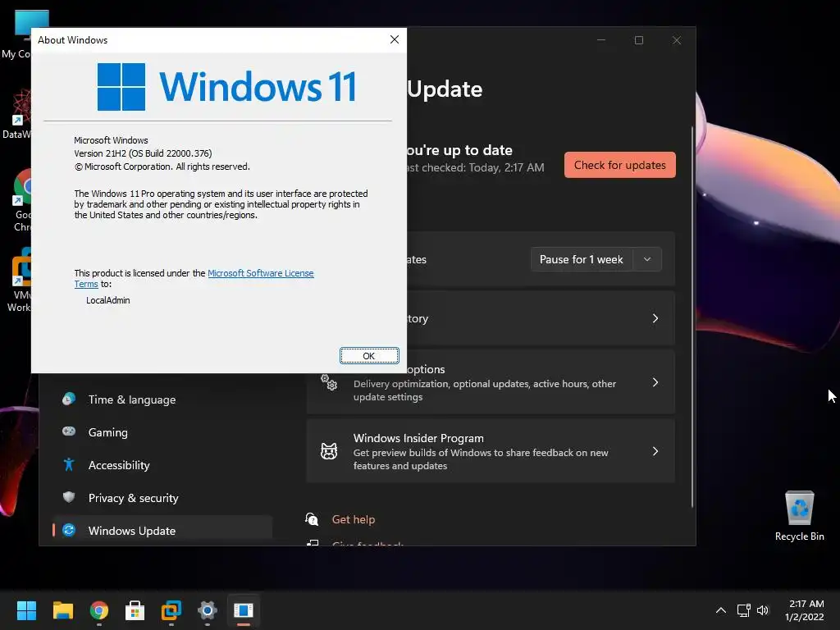Open VMware Workstation from taskbar
The image size is (840, 630).
(171, 610)
